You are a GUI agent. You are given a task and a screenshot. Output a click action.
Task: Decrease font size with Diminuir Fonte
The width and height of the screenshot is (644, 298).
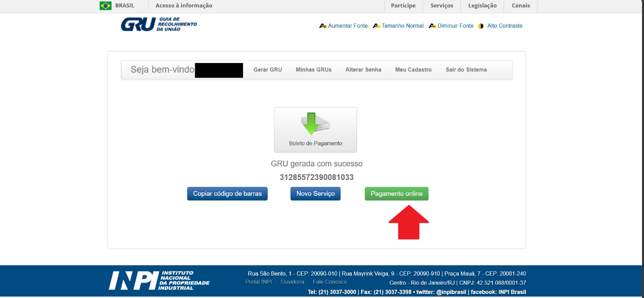click(455, 26)
